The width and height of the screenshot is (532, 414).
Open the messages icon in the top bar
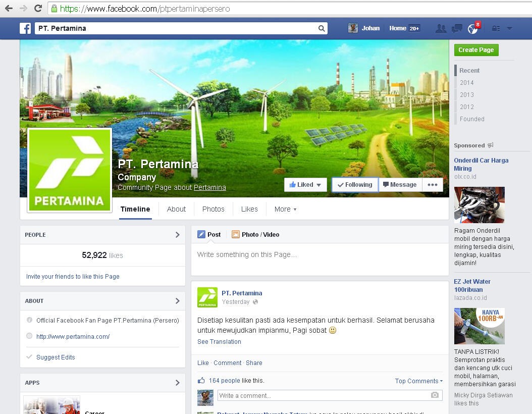click(457, 28)
